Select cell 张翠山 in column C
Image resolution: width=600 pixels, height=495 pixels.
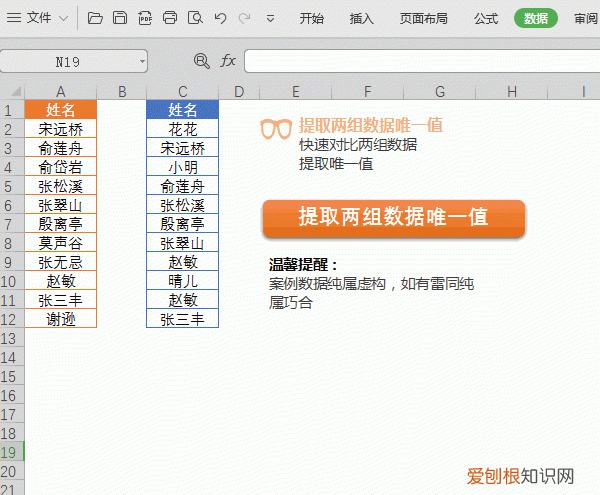click(x=183, y=243)
